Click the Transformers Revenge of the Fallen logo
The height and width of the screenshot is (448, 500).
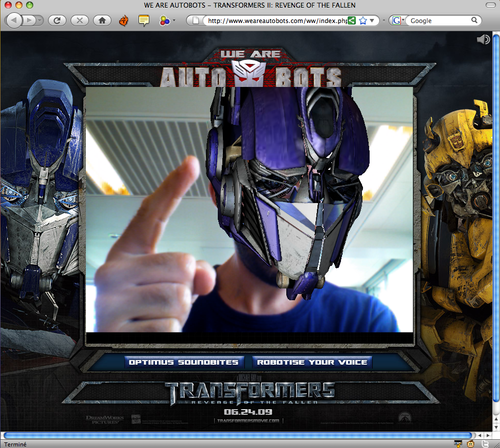pyautogui.click(x=250, y=393)
